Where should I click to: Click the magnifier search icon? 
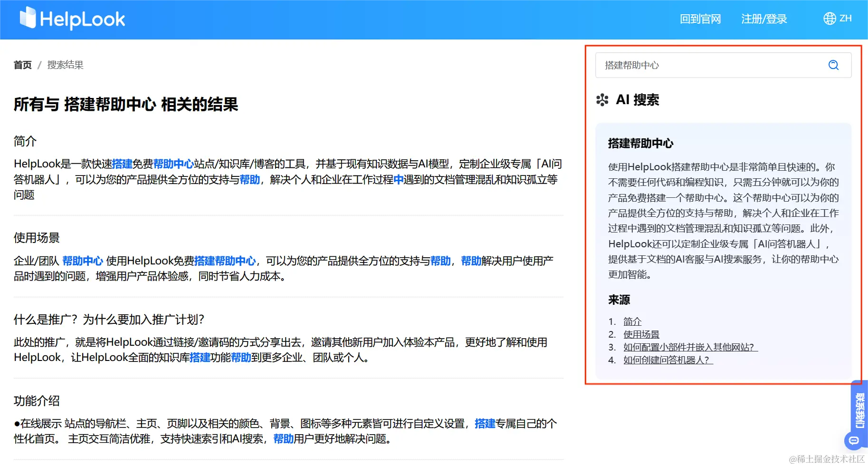[x=833, y=65]
